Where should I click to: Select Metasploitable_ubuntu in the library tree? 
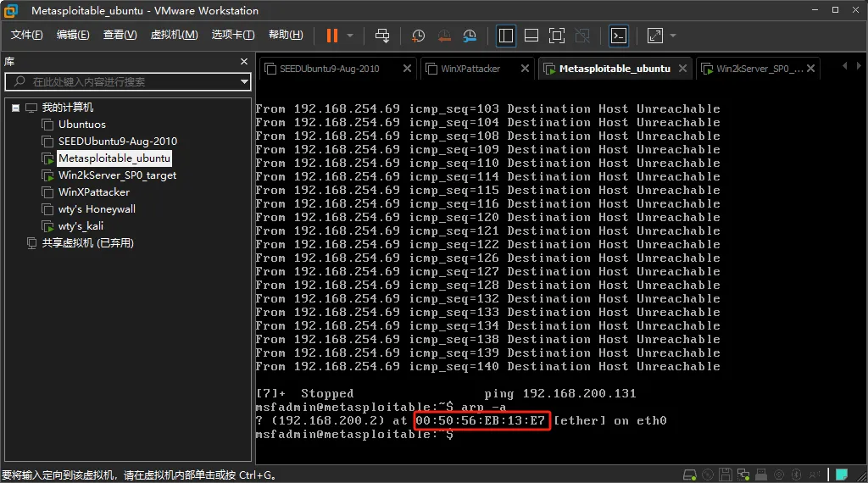pos(114,158)
